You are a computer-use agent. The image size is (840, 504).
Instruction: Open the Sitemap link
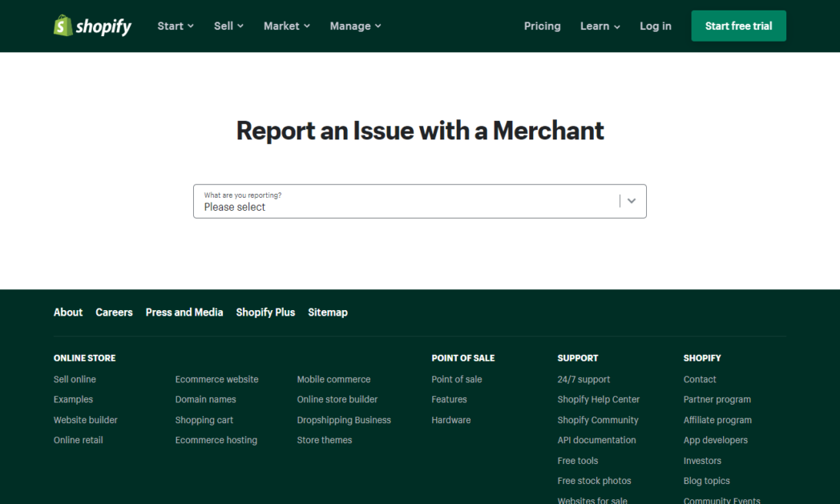pyautogui.click(x=328, y=312)
